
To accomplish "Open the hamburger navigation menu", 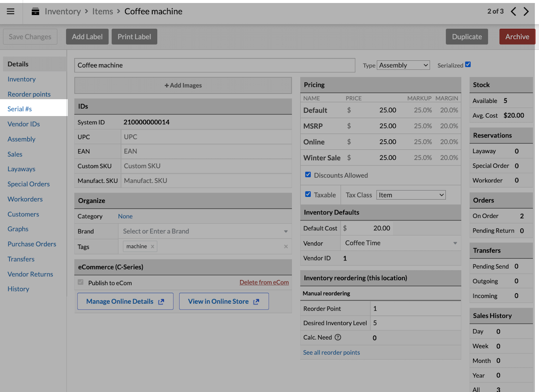I will 10,11.
